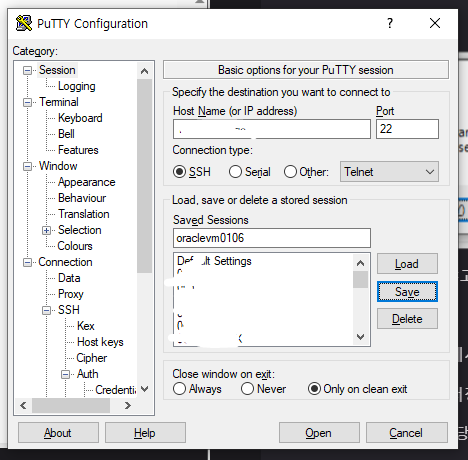
Task: Click the About button
Action: click(58, 433)
